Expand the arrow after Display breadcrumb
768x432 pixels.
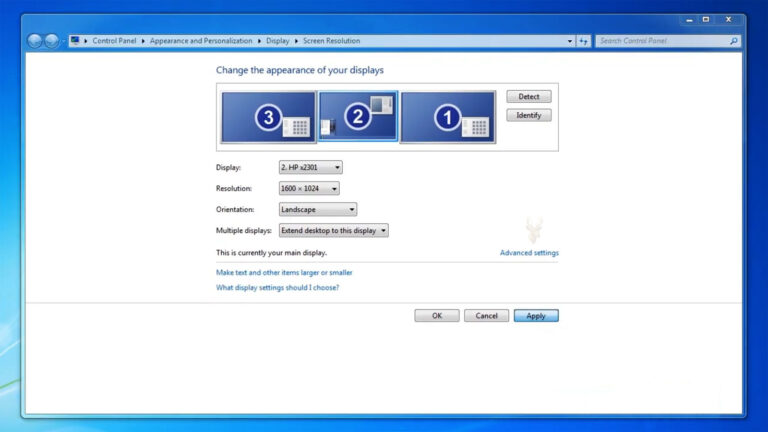(296, 41)
